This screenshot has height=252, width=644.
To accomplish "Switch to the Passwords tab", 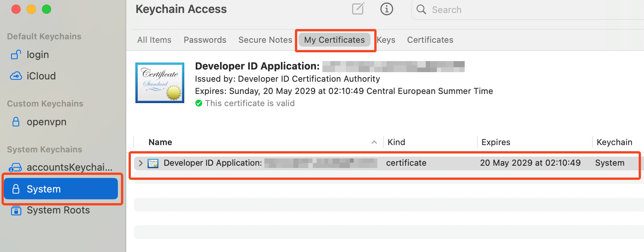I will (x=205, y=40).
